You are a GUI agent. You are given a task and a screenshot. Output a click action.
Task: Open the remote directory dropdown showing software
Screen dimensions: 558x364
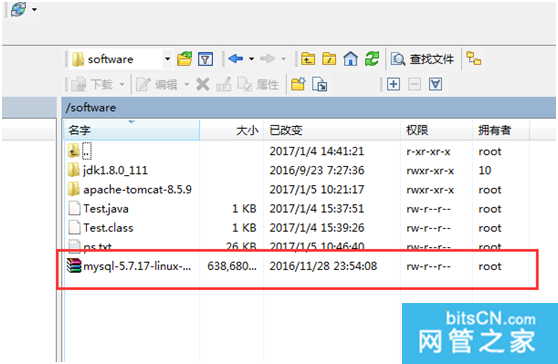121,59
